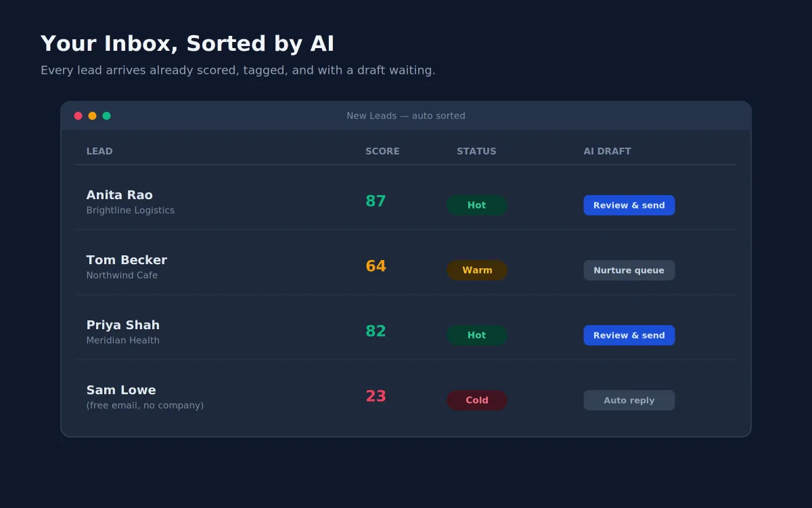
Task: Click company Northwind Cafe
Action: point(122,276)
